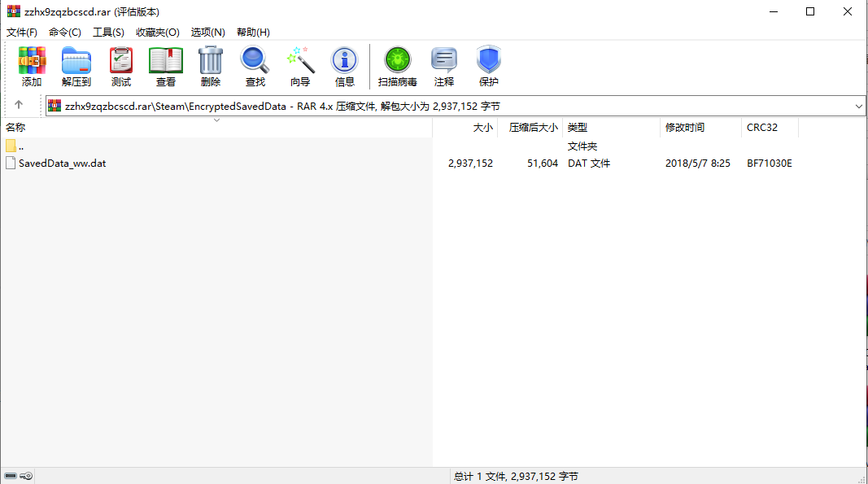Select the parent folder ".." icon
Screen dimensions: 868x484
click(11, 146)
